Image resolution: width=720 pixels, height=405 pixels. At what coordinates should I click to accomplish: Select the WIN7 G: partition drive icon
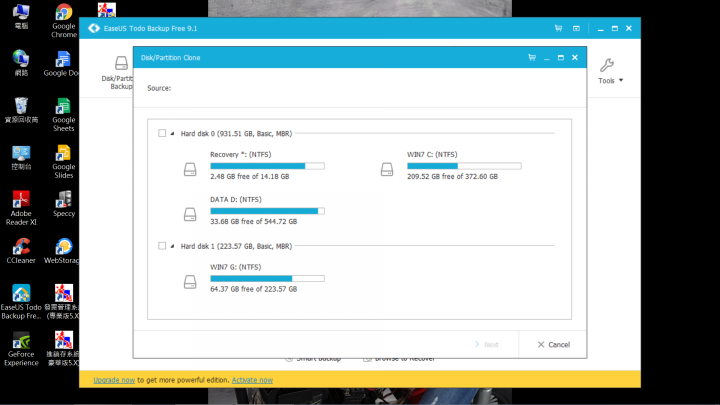(190, 282)
